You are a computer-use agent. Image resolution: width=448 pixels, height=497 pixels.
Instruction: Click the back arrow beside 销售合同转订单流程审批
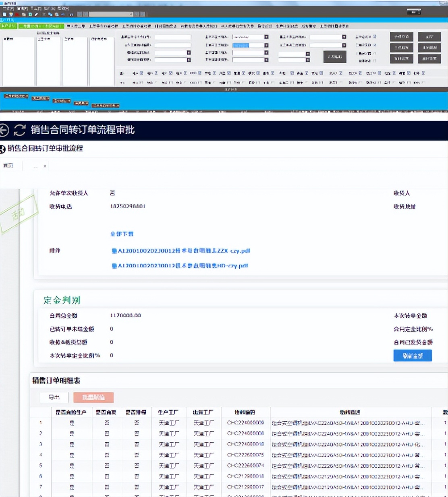coord(4,130)
